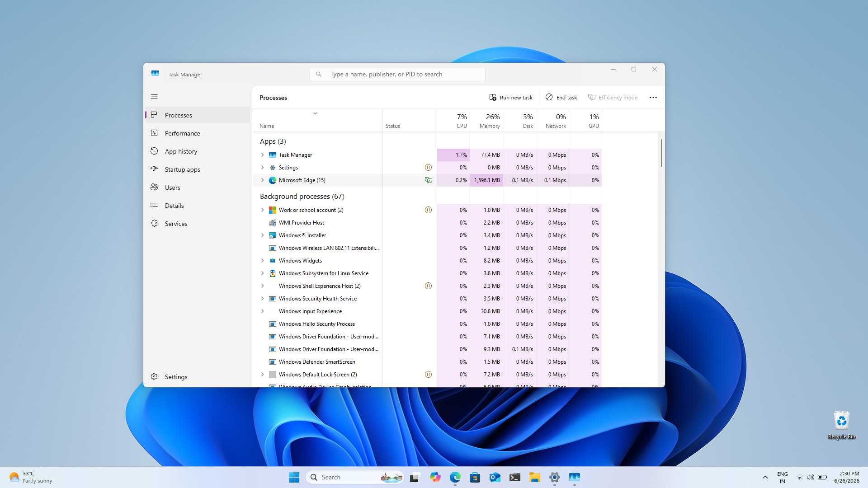Click the Task Manager process row icon
The width and height of the screenshot is (868, 488).
[273, 155]
